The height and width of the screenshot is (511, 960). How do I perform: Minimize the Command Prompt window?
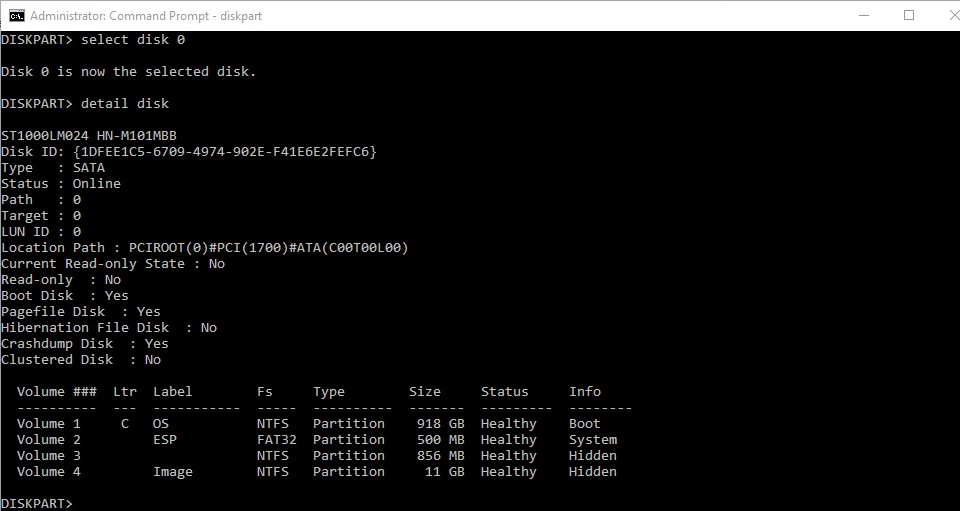point(864,15)
